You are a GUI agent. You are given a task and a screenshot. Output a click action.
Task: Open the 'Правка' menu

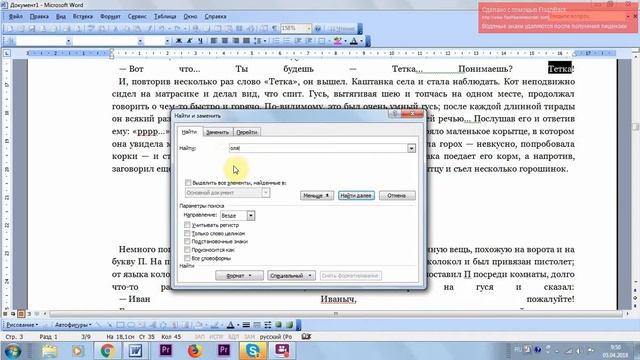[39, 17]
